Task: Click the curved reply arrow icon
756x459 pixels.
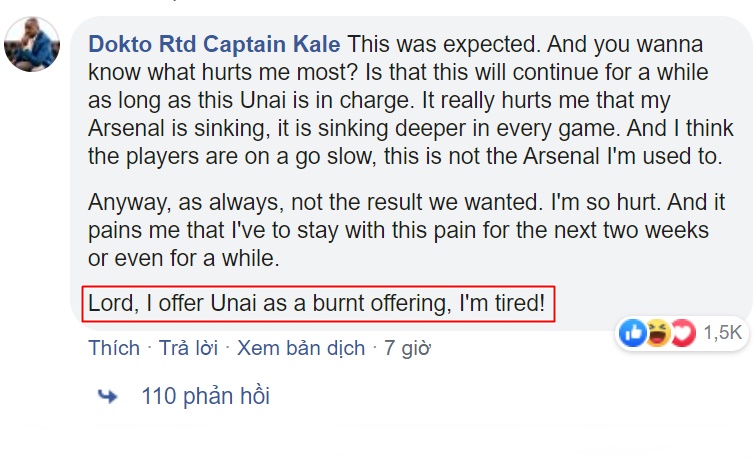Action: click(107, 396)
